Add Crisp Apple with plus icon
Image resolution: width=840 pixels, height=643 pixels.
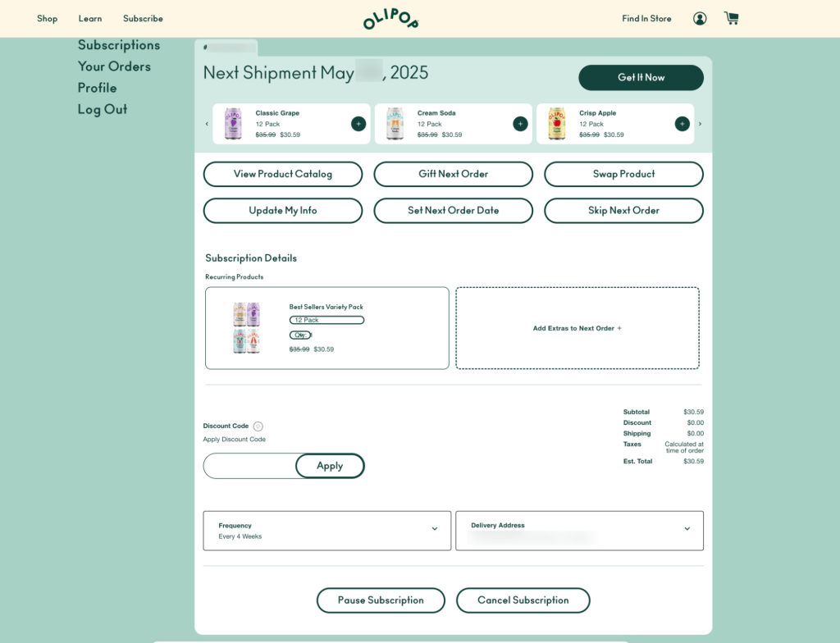pyautogui.click(x=682, y=124)
